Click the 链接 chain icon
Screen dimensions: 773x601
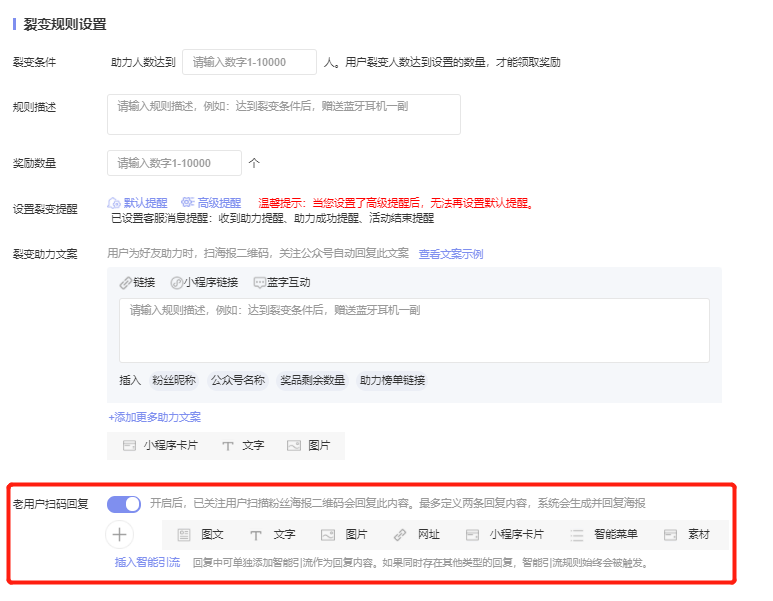[x=126, y=283]
